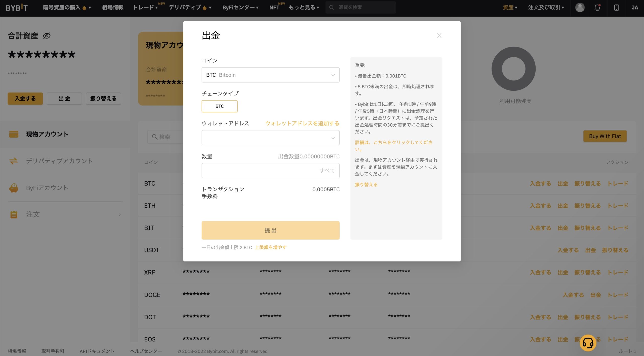This screenshot has height=356, width=644.
Task: Click the notification bell icon
Action: pyautogui.click(x=597, y=8)
